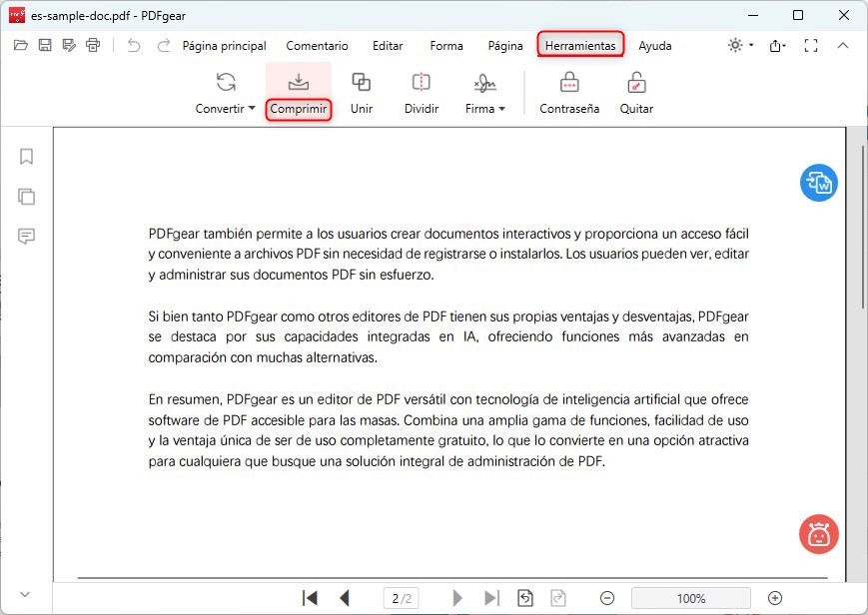Image resolution: width=868 pixels, height=615 pixels.
Task: Select the Dividir split tool
Action: coord(422,93)
